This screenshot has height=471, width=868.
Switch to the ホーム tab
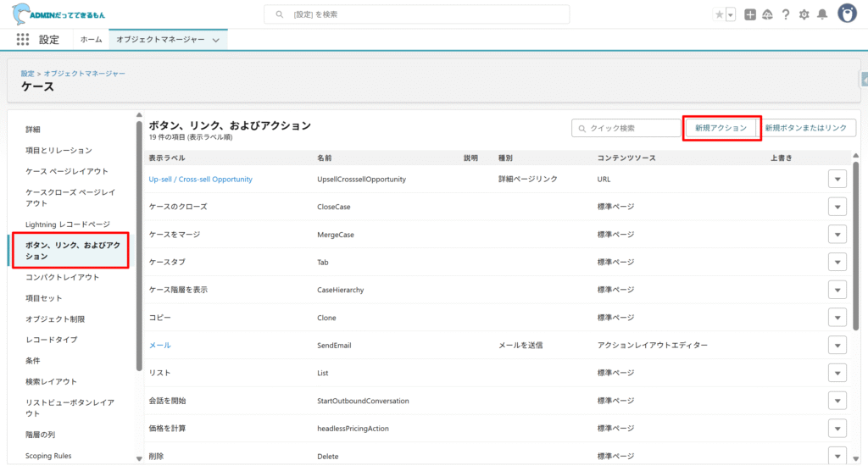[91, 39]
